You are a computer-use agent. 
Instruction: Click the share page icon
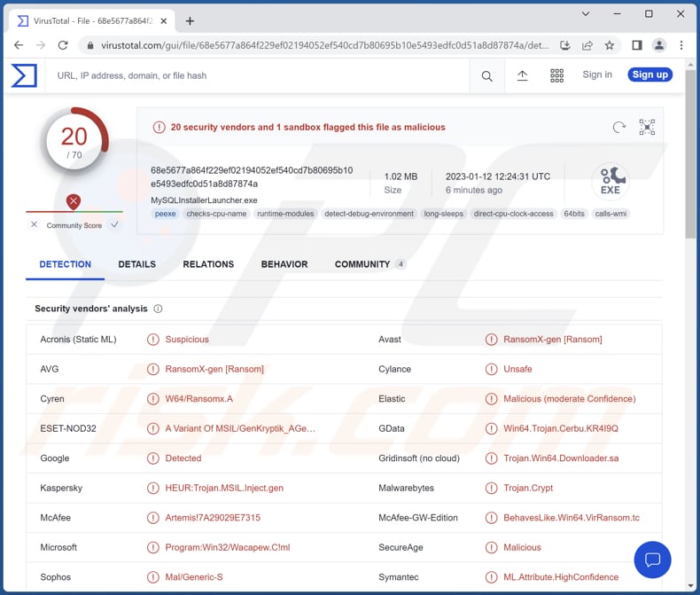(x=587, y=45)
